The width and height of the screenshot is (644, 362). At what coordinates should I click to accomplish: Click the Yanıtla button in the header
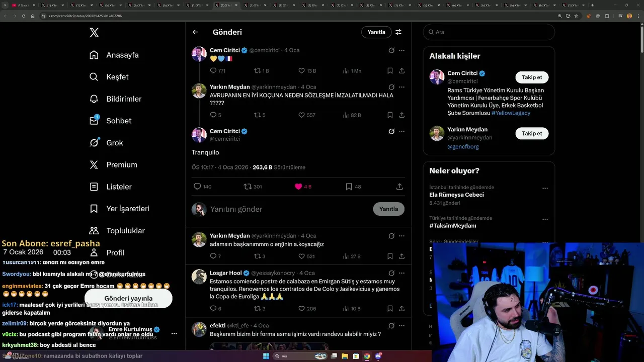[x=376, y=32]
